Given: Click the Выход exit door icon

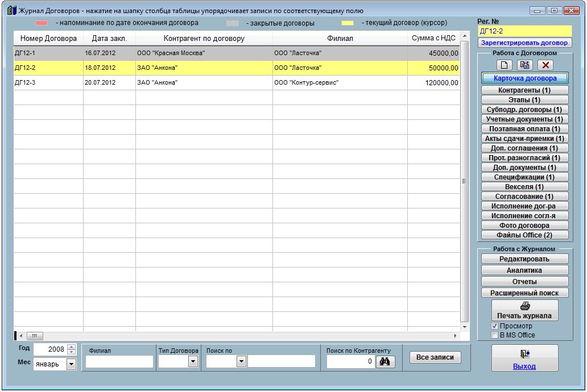Looking at the screenshot, I should click(524, 353).
